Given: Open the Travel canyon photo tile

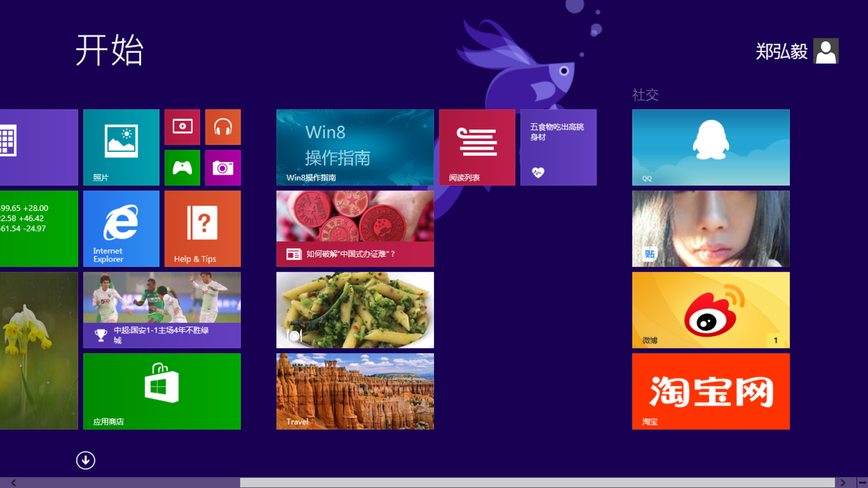Looking at the screenshot, I should (x=355, y=391).
